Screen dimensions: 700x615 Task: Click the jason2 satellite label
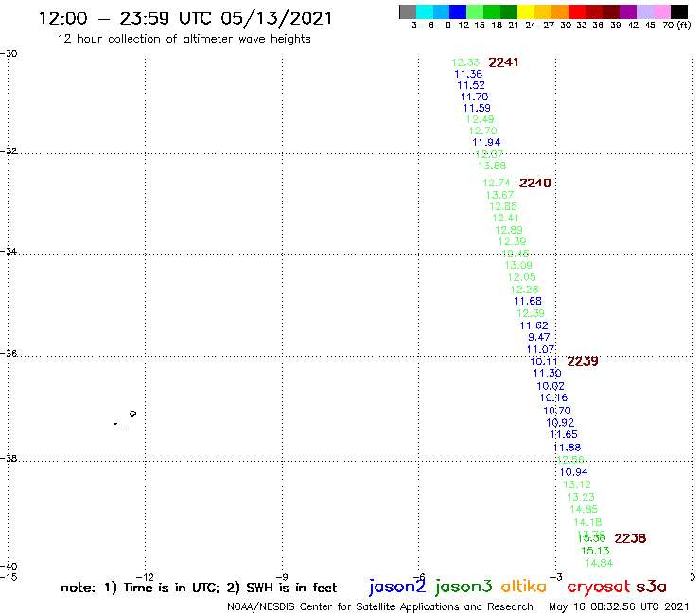(397, 587)
